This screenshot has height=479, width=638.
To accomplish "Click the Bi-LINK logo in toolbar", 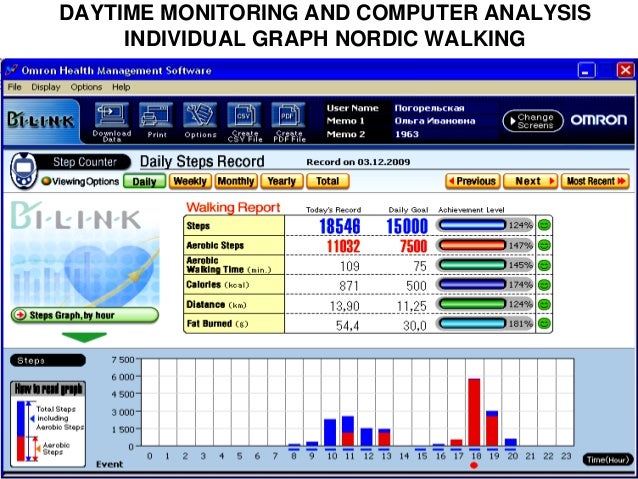I will click(x=41, y=120).
